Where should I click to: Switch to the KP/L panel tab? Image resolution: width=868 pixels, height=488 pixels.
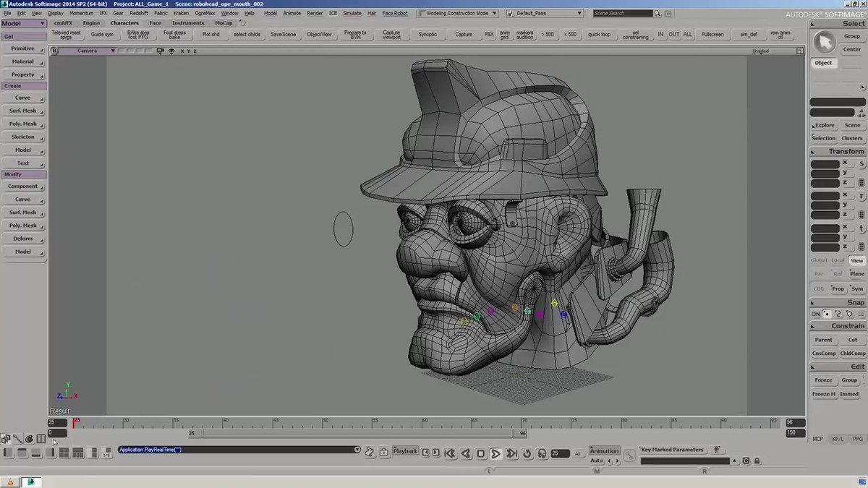click(x=838, y=439)
